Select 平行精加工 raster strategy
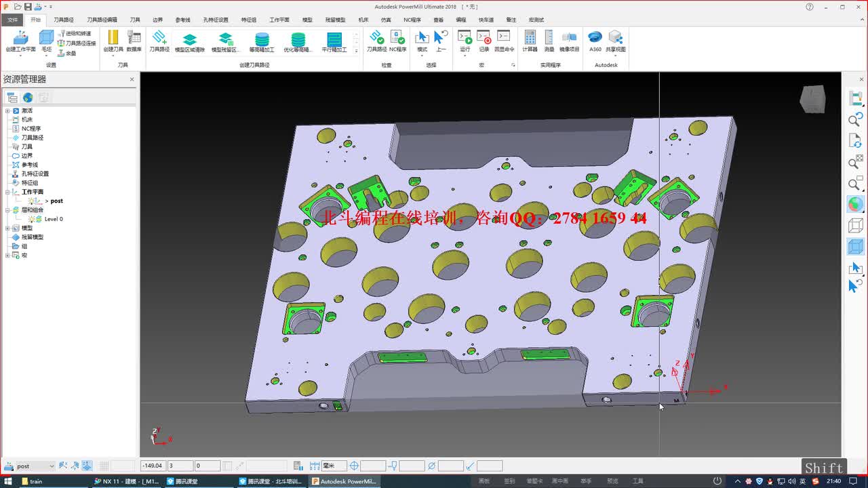This screenshot has width=868, height=488. coord(334,42)
